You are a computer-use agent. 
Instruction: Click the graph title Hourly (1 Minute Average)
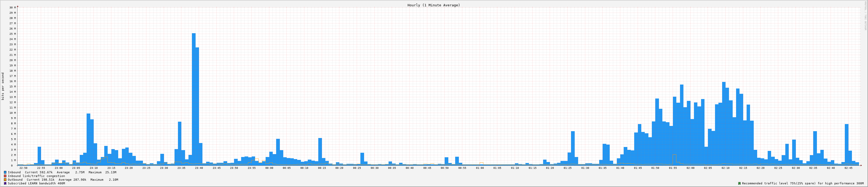click(433, 5)
